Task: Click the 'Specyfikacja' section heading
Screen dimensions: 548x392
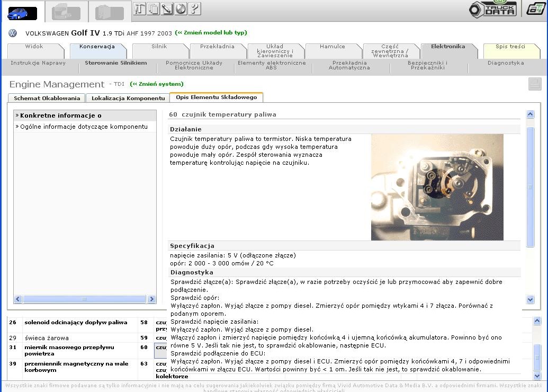Action: 192,246
